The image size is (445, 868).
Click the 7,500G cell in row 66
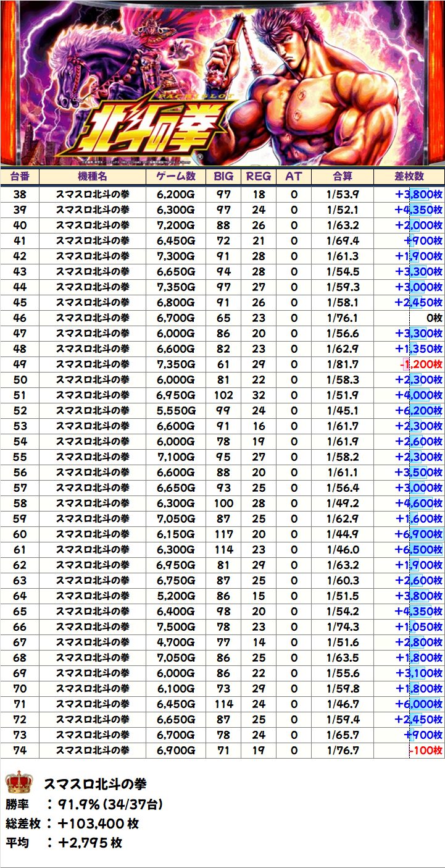pyautogui.click(x=176, y=626)
